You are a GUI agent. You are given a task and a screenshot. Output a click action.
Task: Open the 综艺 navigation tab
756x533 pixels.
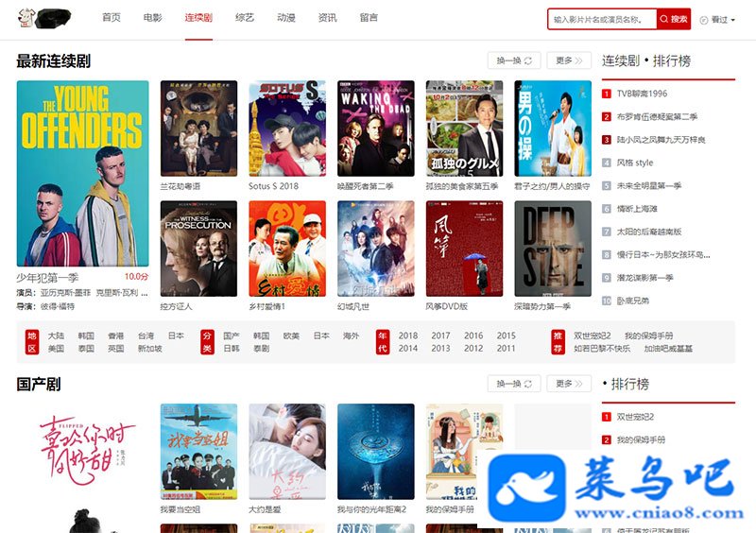(x=245, y=18)
